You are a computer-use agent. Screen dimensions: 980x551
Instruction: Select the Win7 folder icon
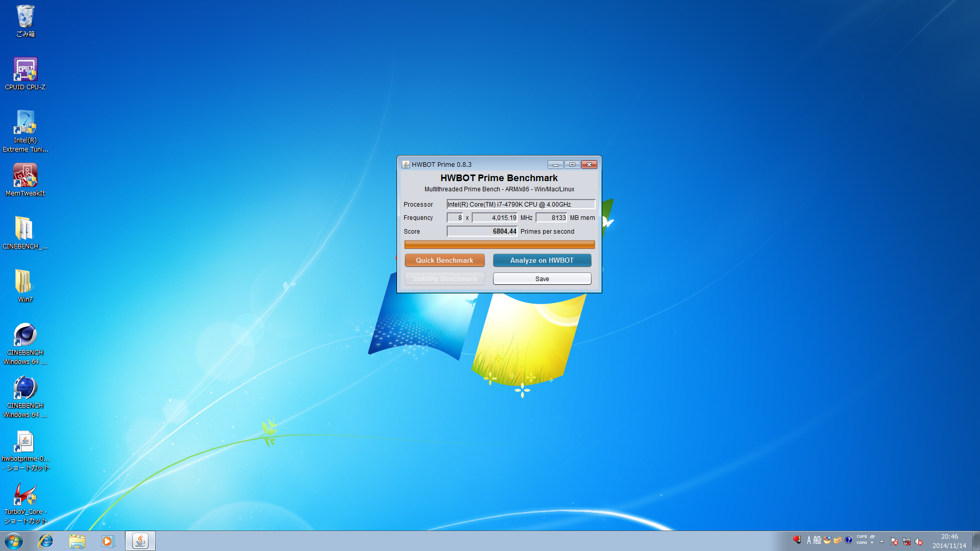25,286
